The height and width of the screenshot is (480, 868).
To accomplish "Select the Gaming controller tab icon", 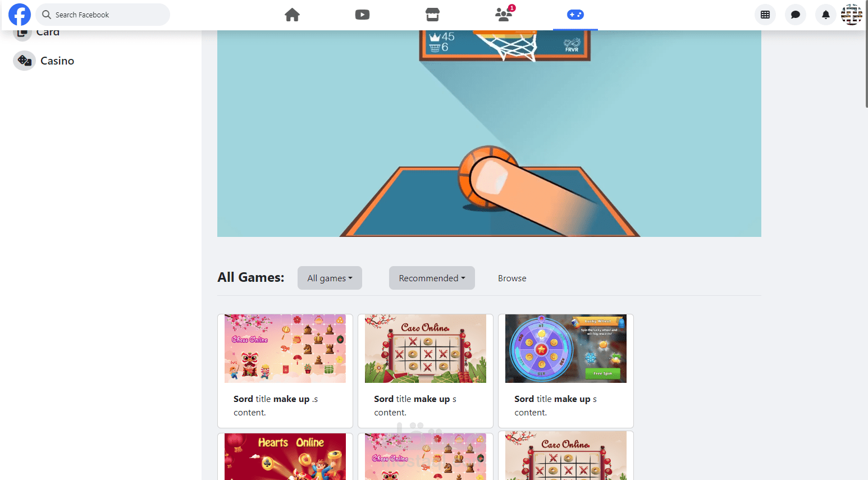I will tap(575, 15).
